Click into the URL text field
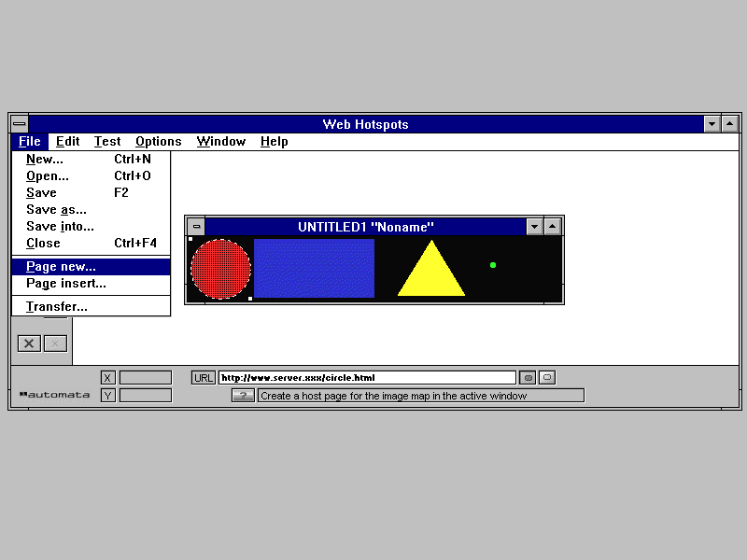The height and width of the screenshot is (560, 747). (x=367, y=378)
